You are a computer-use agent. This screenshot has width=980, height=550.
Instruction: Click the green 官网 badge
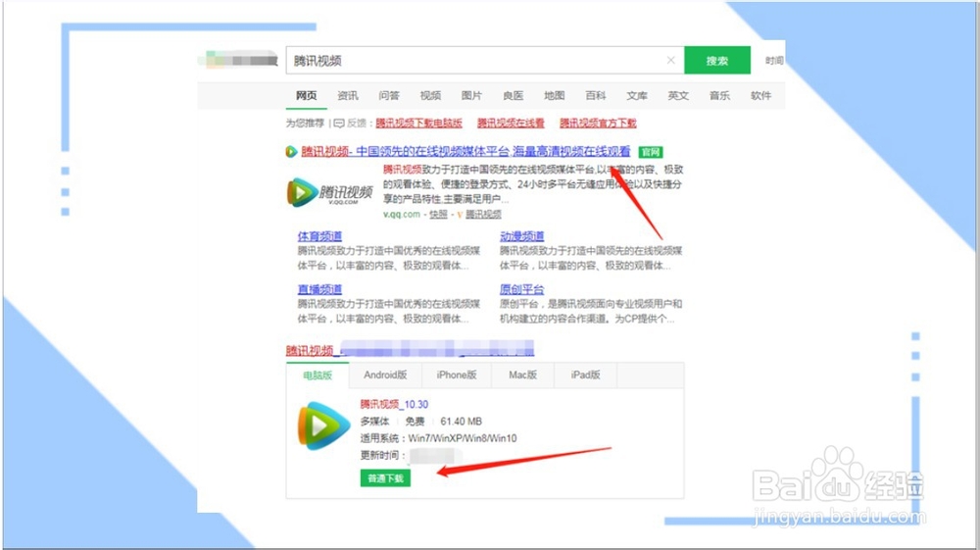(651, 152)
